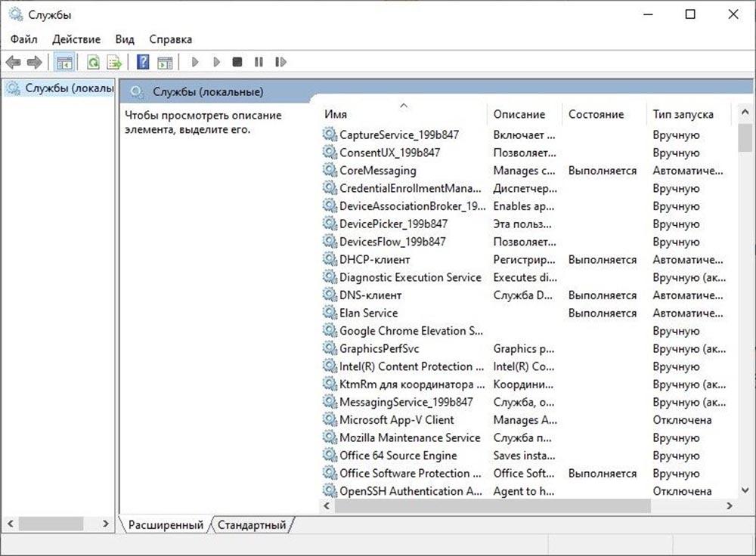Viewport: 756px width, 556px height.
Task: Click the gear icon in the Службы (локальные) header
Action: click(x=137, y=92)
